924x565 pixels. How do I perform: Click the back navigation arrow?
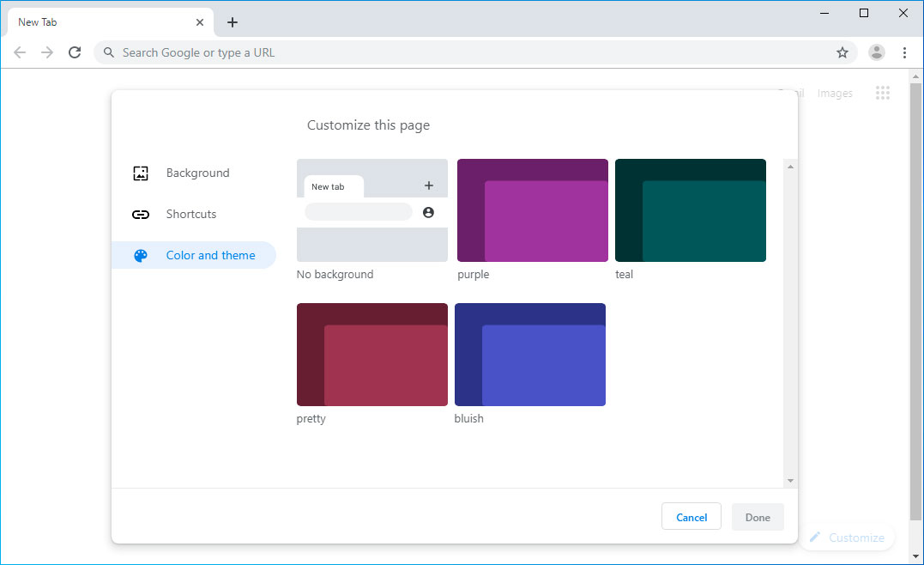click(x=20, y=52)
